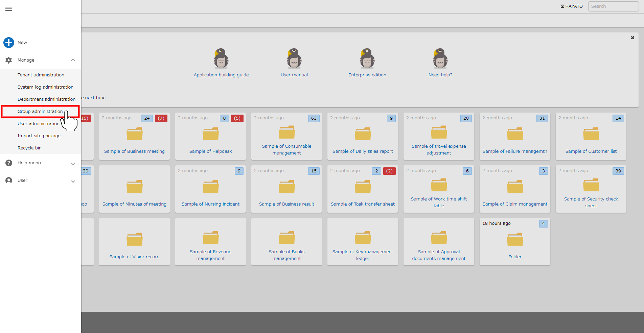Expand the User menu chevron
Screen dimensions: 644x333
click(73, 182)
